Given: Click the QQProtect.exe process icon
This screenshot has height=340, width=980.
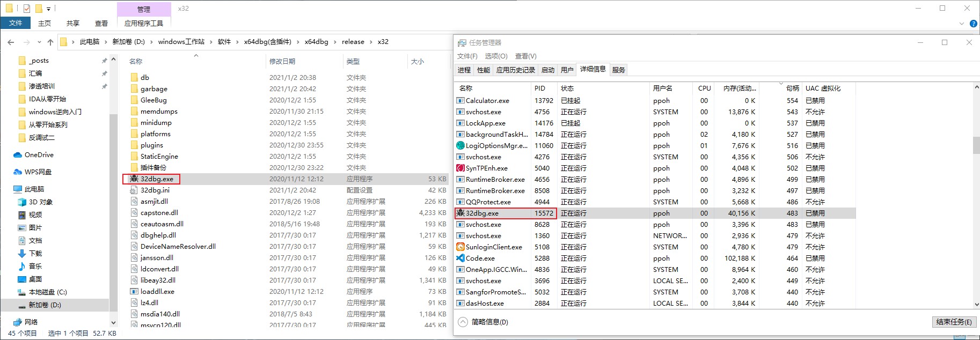Looking at the screenshot, I should coord(460,202).
